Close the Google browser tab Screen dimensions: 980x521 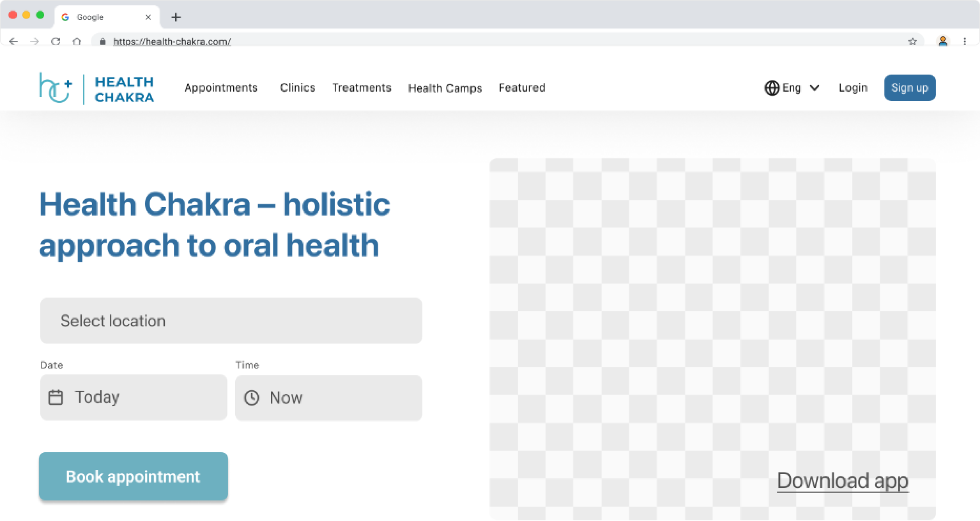tap(148, 17)
